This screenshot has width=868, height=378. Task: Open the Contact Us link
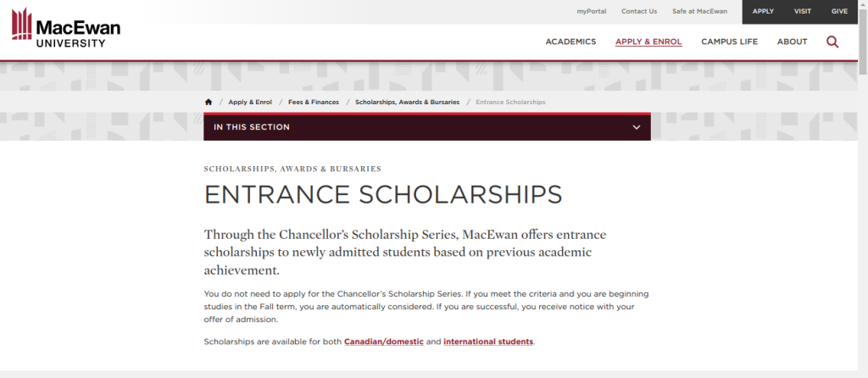[x=639, y=11]
